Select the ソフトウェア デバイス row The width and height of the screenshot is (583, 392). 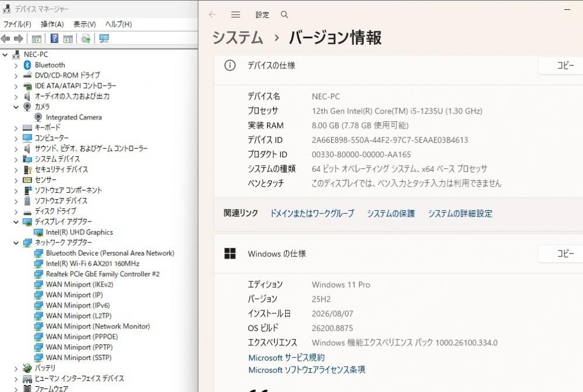click(x=61, y=200)
